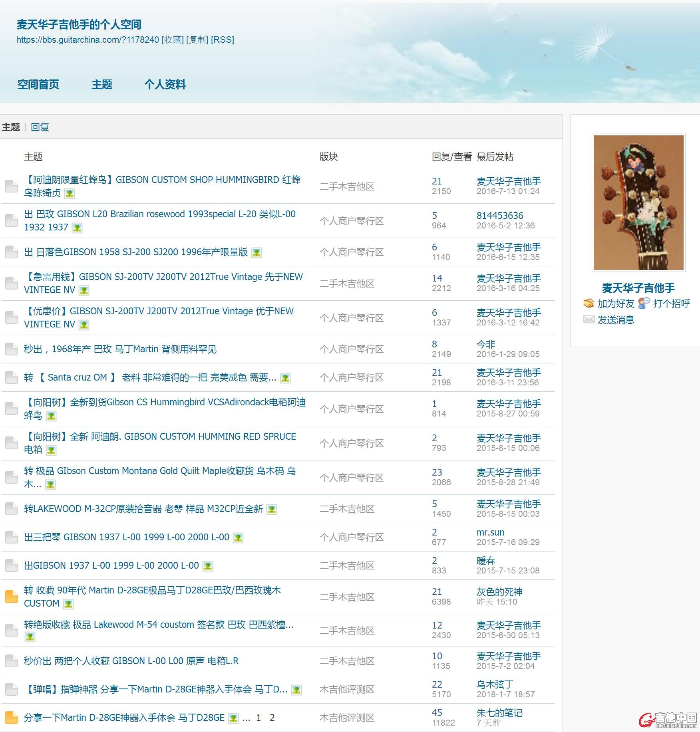Click folder icon for GIBSON L20 Brazilian thread

pyautogui.click(x=12, y=220)
